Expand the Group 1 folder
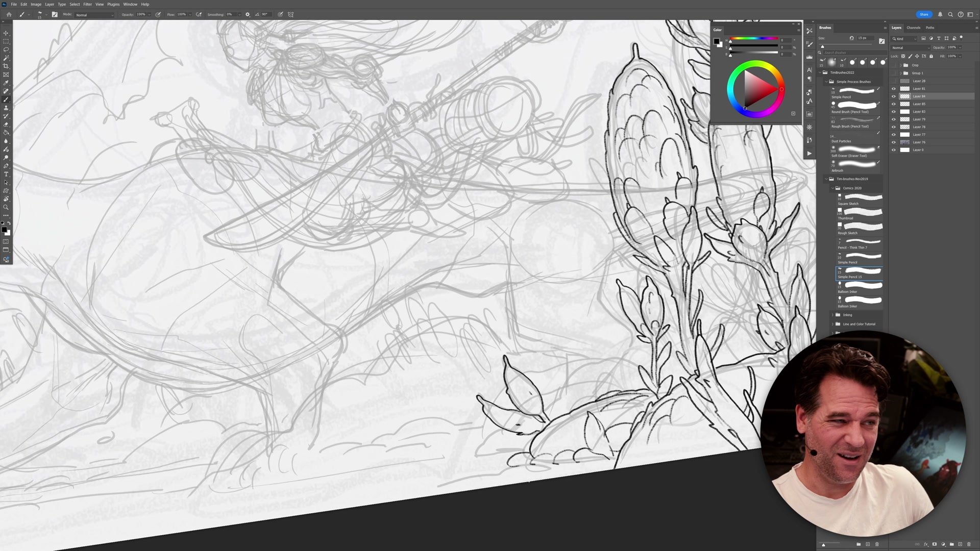Screen dimensions: 980x551 901,73
